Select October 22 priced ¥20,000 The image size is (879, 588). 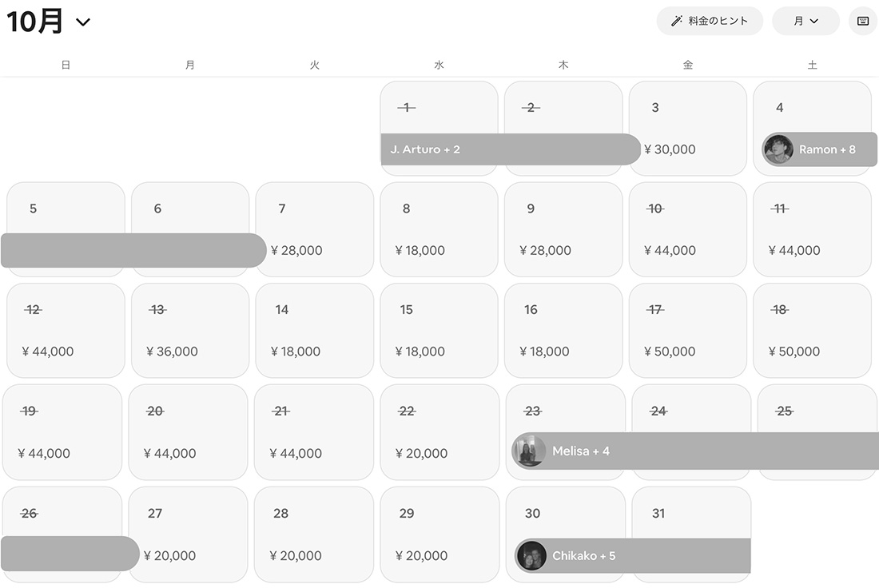point(439,432)
